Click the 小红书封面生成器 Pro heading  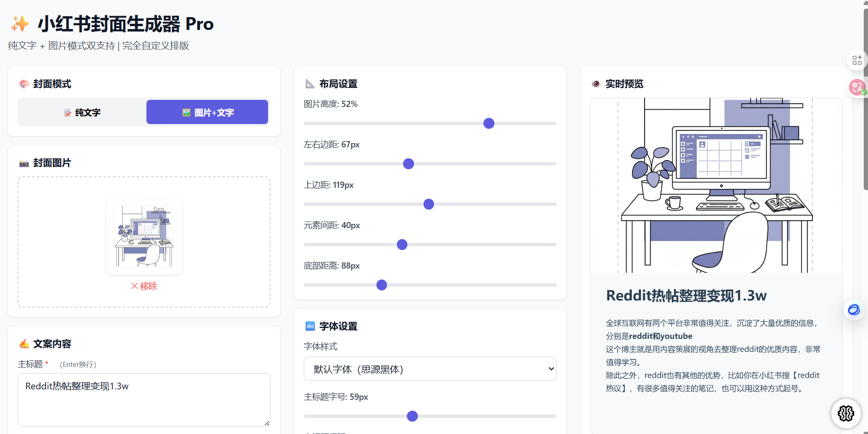125,24
